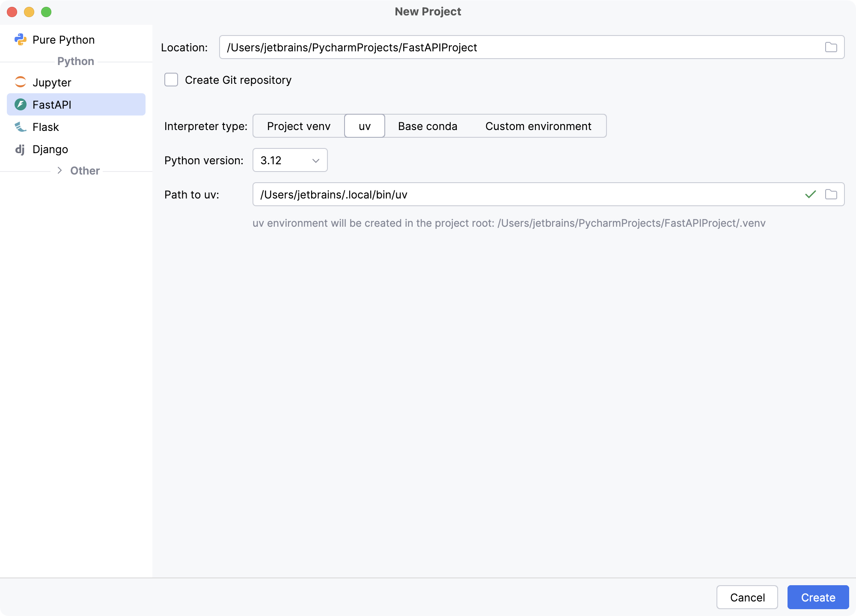856x616 pixels.
Task: Select the Django project icon
Action: click(21, 149)
